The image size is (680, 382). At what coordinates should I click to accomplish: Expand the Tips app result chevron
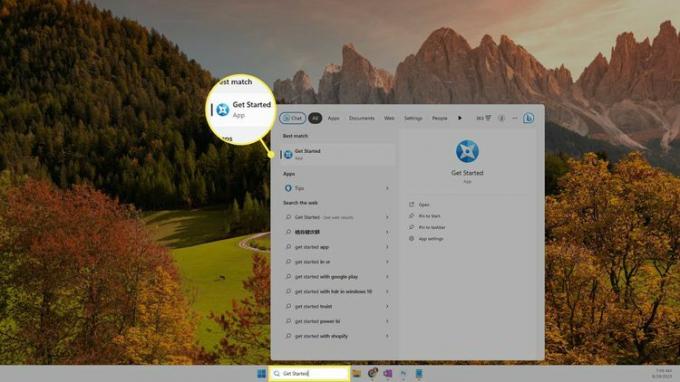387,188
